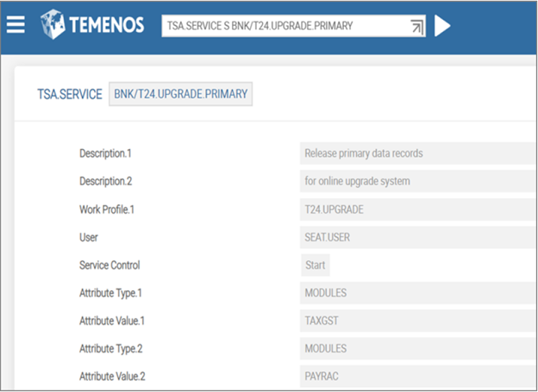Open the hamburger menu
538x392 pixels.
(16, 24)
